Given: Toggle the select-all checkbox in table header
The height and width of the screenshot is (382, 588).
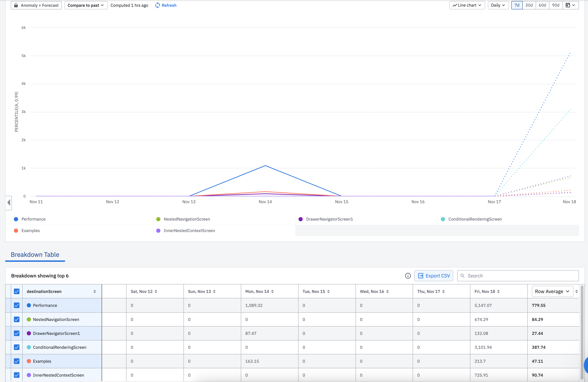Looking at the screenshot, I should 17,291.
